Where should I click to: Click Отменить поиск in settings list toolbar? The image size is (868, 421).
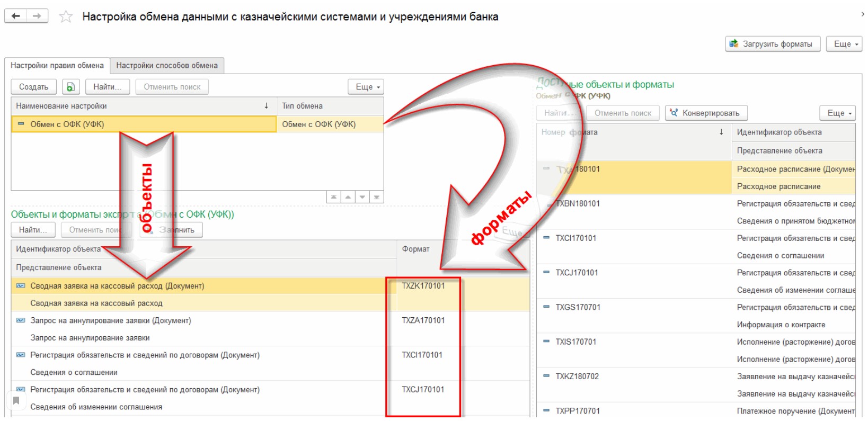(x=172, y=87)
